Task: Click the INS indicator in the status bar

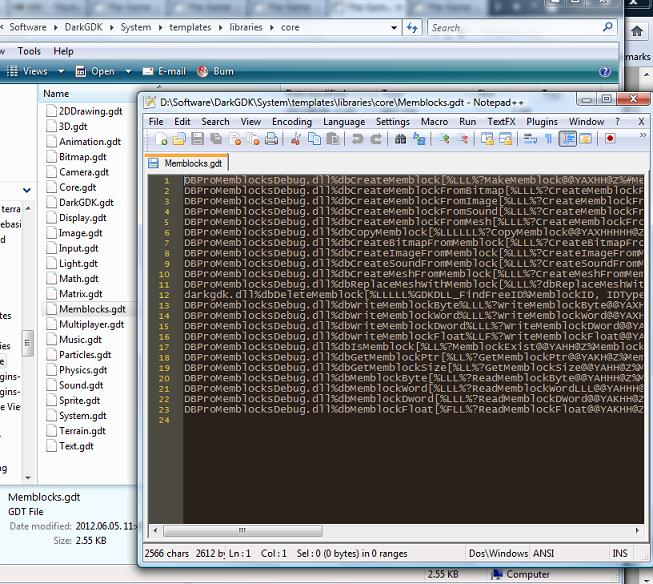Action: 620,553
